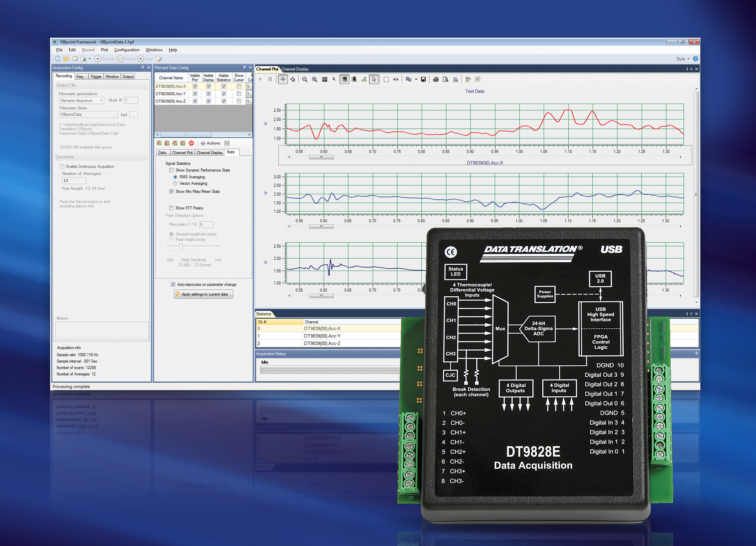Toggle Show FFT Peaks checkbox

(x=171, y=208)
